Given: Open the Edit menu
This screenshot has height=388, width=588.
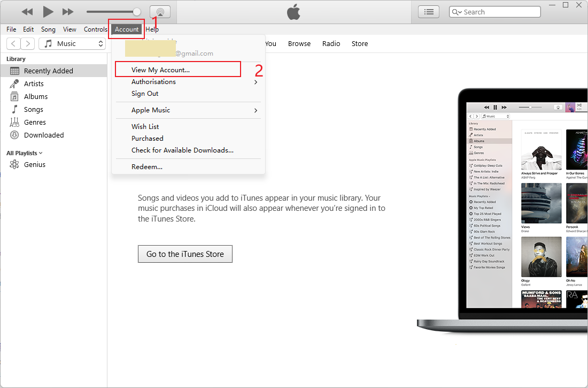Looking at the screenshot, I should coord(28,29).
